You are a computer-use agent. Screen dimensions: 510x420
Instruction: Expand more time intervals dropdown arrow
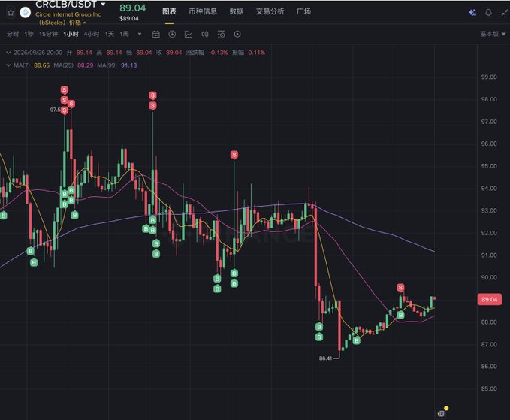[140, 34]
